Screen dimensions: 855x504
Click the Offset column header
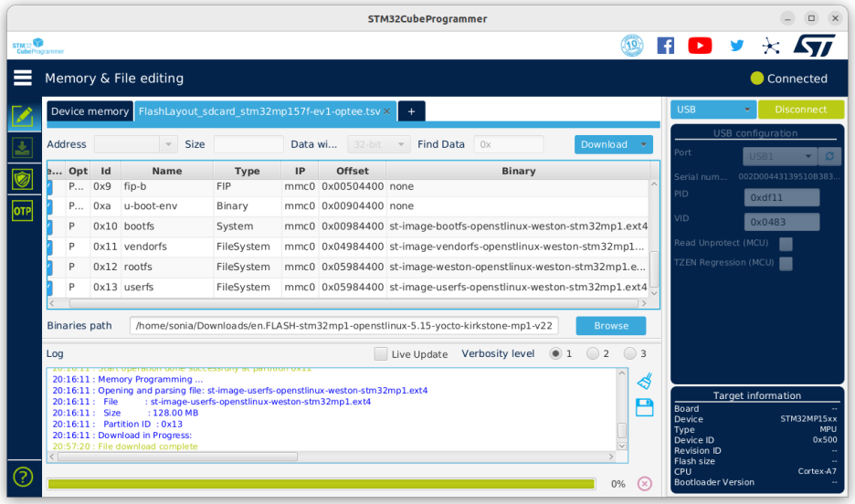(353, 171)
